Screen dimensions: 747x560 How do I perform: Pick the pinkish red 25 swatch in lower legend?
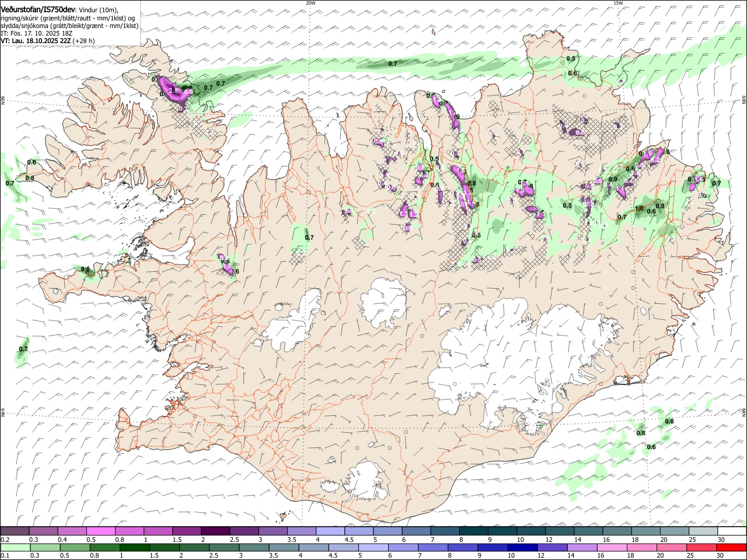point(701,547)
